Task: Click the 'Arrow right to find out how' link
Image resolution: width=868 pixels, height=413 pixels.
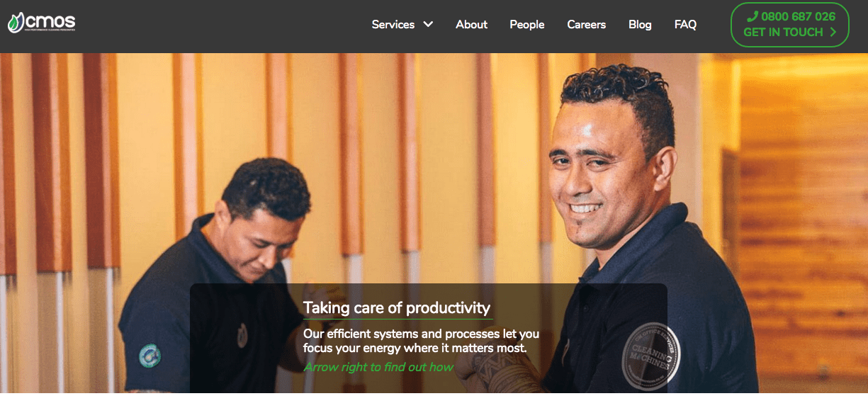Action: [x=378, y=367]
